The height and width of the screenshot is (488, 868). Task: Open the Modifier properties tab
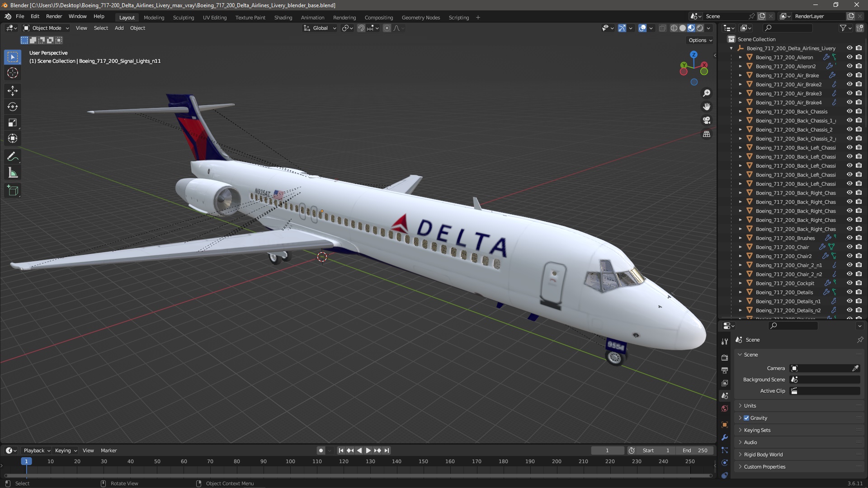(725, 437)
